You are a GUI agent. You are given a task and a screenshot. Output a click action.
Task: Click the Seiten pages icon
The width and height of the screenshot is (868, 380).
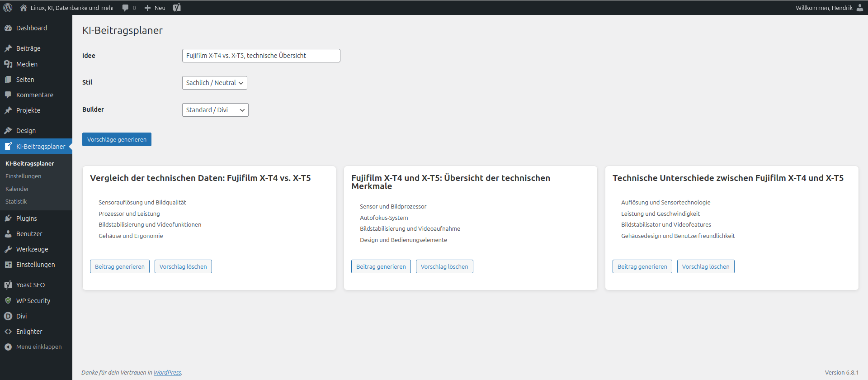pos(8,80)
